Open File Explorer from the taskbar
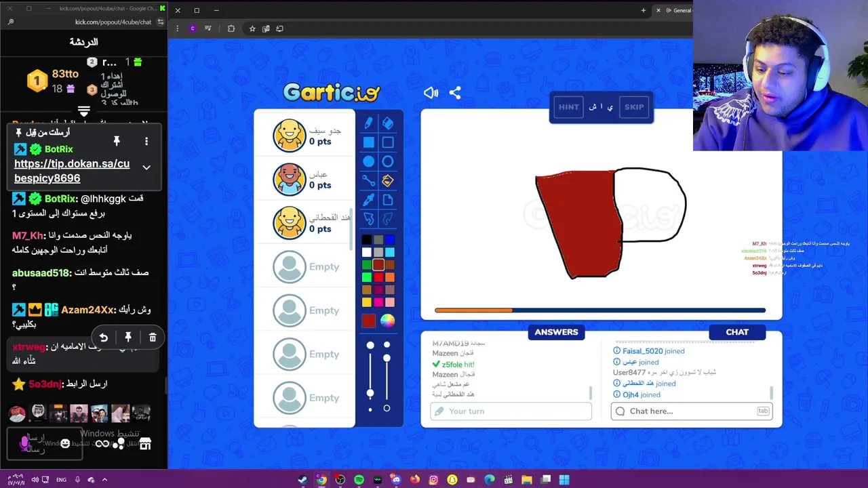 pyautogui.click(x=527, y=480)
